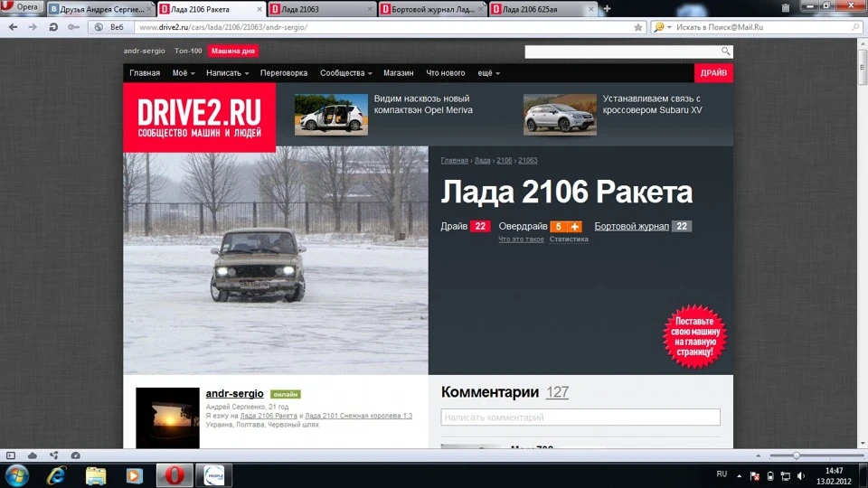
Task: Click the Овердрайв plus button
Action: (575, 226)
